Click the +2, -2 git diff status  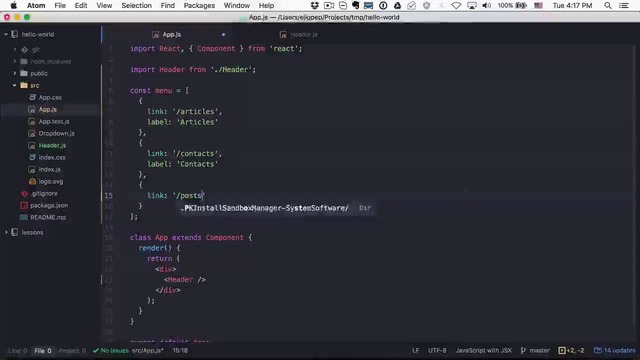[x=571, y=351]
